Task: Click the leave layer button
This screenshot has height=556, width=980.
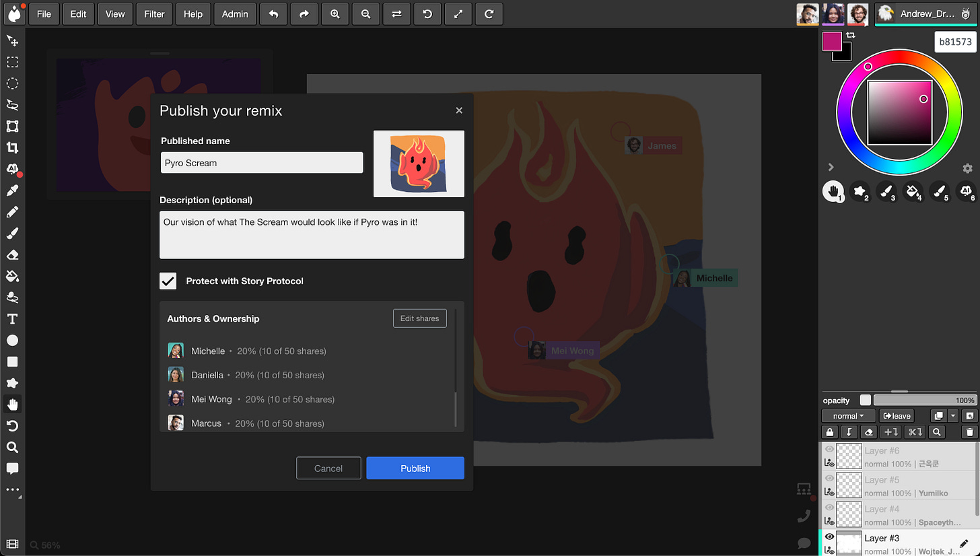Action: [x=897, y=416]
